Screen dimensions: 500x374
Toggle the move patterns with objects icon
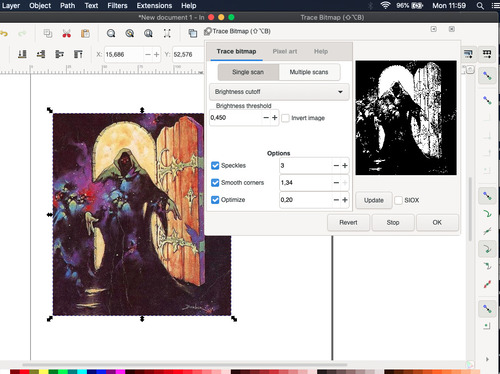[487, 54]
